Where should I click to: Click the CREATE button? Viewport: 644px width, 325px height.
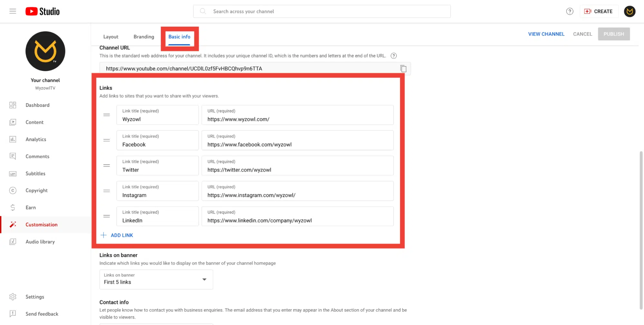pyautogui.click(x=599, y=11)
